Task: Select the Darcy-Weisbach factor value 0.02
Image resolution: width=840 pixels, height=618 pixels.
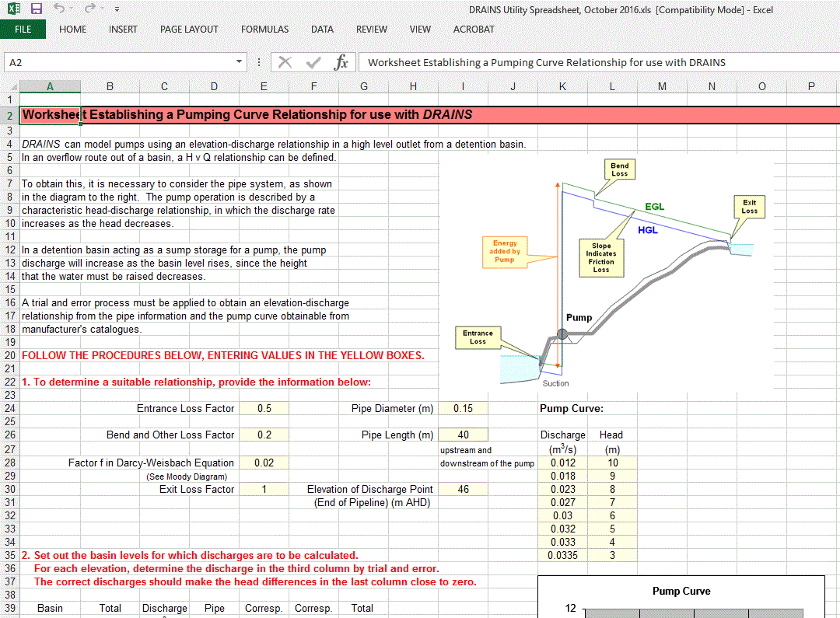Action: [x=264, y=463]
